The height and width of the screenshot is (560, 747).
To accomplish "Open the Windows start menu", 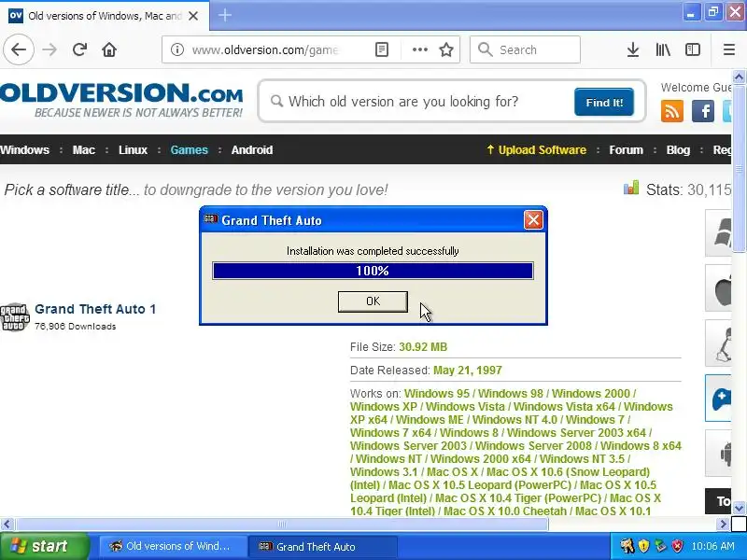I will [44, 546].
